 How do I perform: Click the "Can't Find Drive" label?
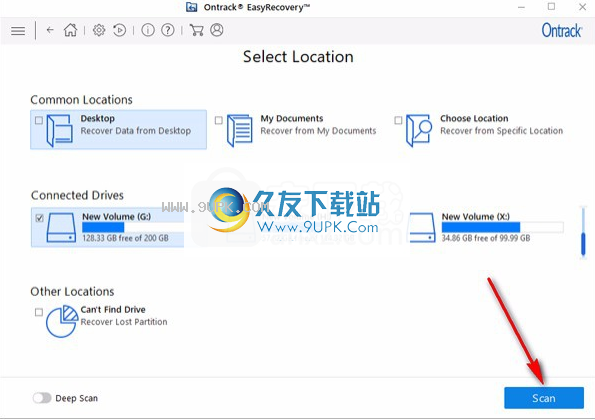point(113,310)
